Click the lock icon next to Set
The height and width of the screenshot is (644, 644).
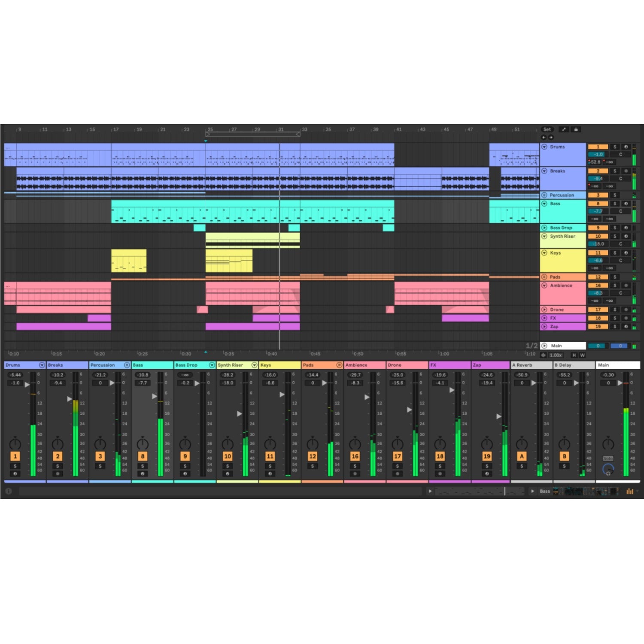[x=576, y=129]
